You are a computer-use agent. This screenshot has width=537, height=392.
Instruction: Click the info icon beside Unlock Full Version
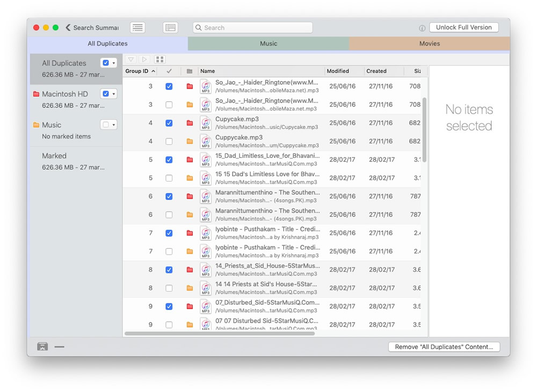(x=422, y=28)
